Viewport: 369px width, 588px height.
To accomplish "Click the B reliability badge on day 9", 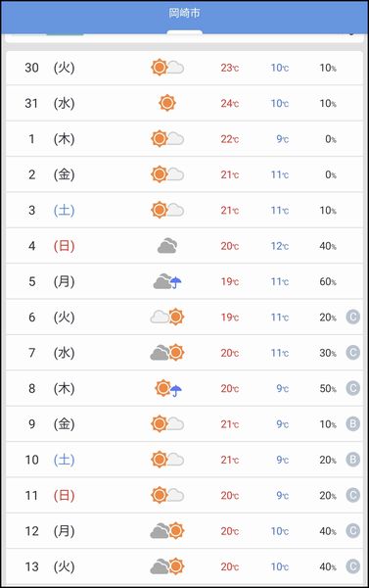I will pyautogui.click(x=352, y=423).
